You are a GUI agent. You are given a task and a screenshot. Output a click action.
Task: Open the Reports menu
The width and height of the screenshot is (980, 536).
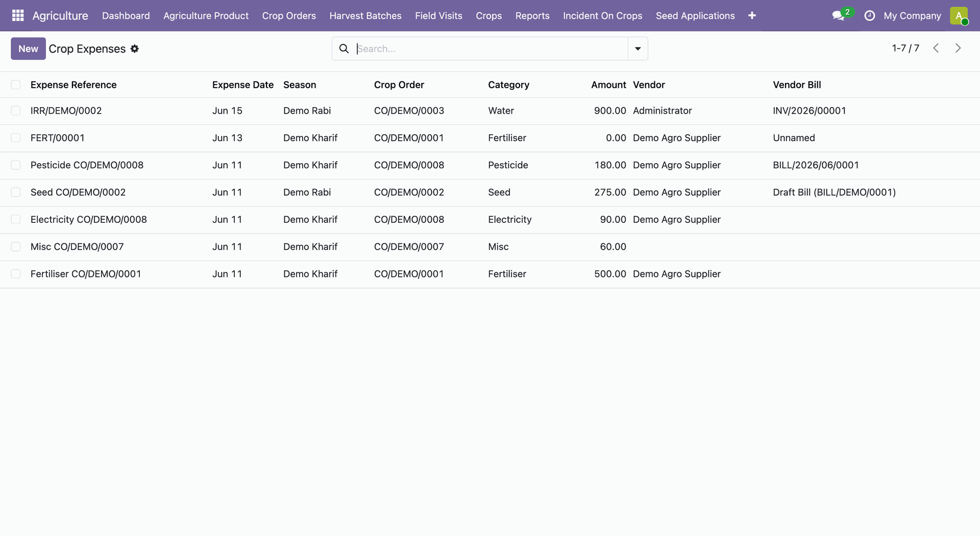[x=532, y=16]
